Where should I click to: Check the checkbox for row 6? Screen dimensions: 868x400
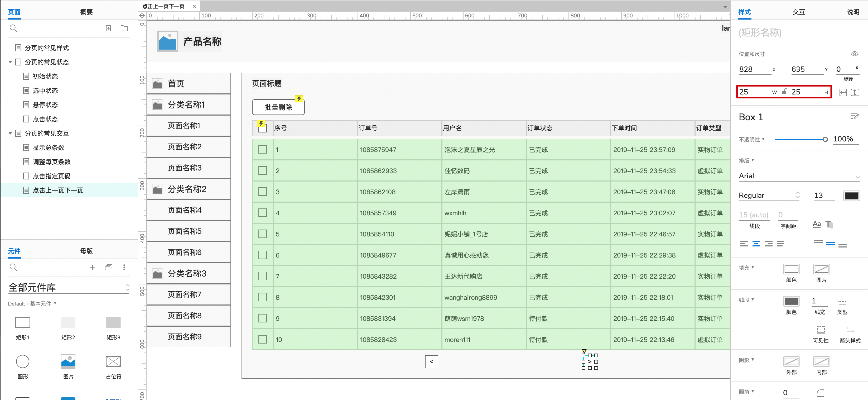tap(263, 255)
